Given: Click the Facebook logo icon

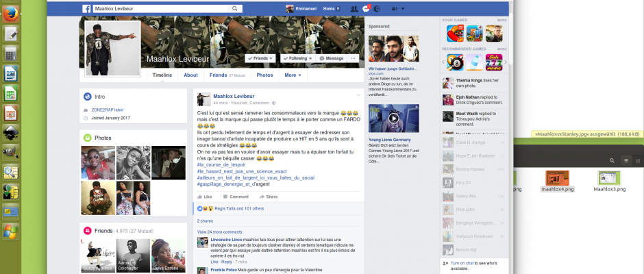Looking at the screenshot, I should click(x=87, y=8).
